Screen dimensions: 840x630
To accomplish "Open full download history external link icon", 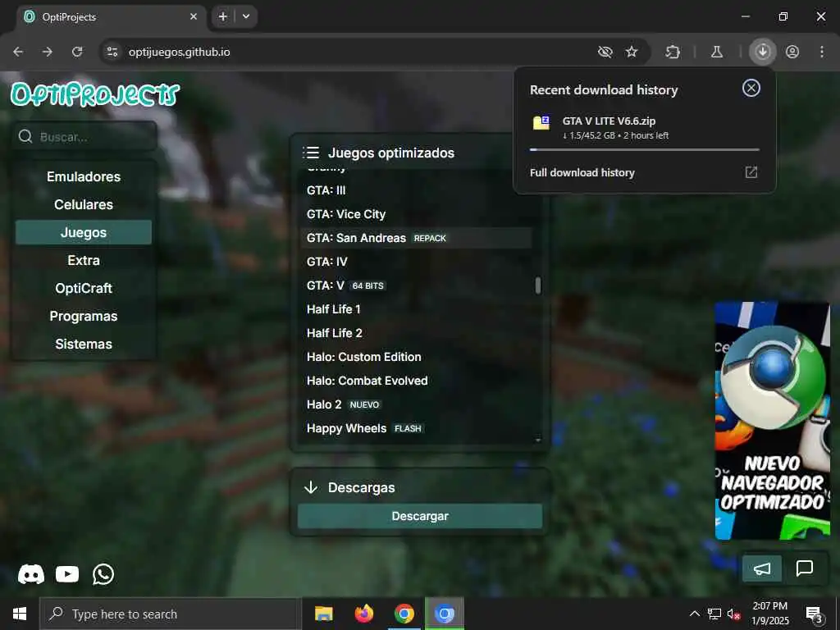I will (751, 172).
